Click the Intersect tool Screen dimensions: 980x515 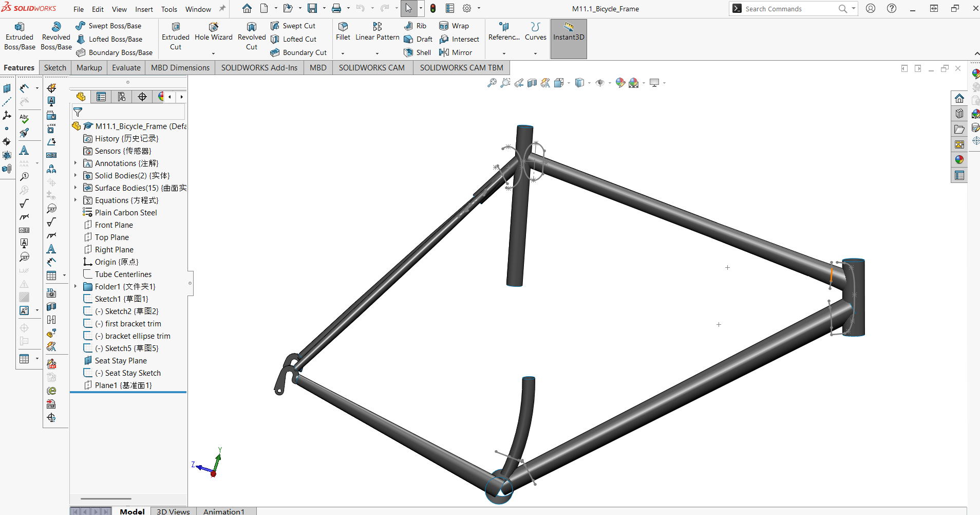(459, 39)
